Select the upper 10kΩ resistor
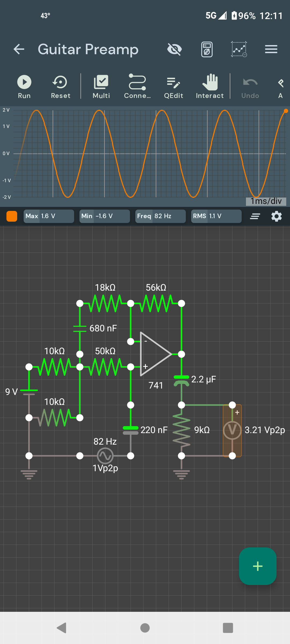This screenshot has height=644, width=290. [54, 367]
